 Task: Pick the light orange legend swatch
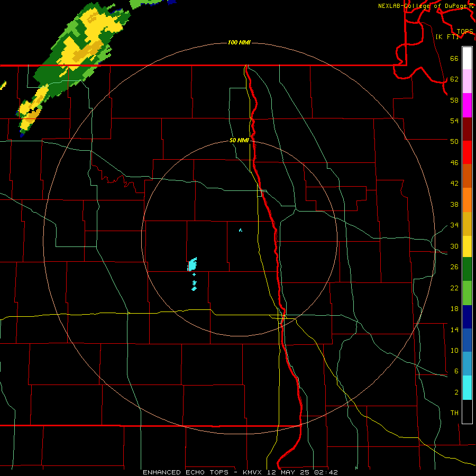467,200
